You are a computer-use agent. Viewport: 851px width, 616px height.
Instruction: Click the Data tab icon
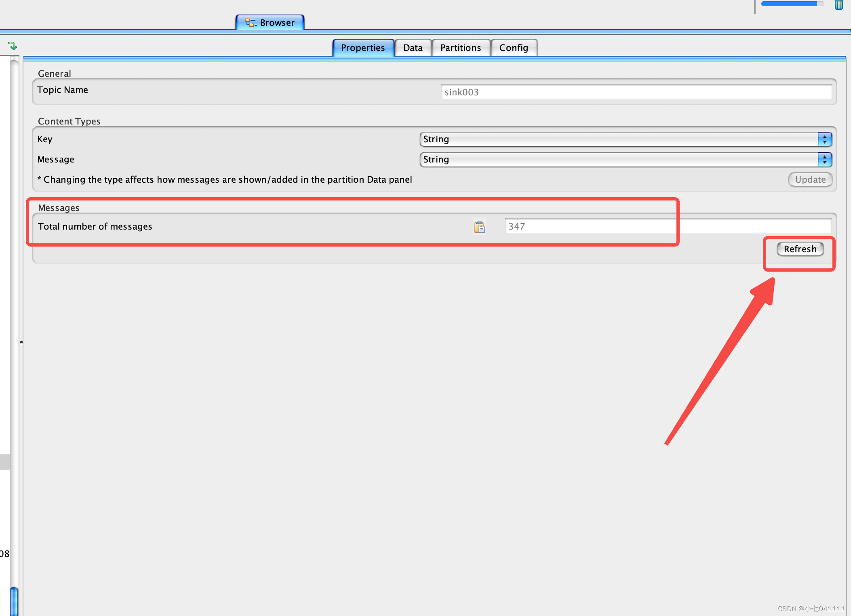pyautogui.click(x=411, y=47)
